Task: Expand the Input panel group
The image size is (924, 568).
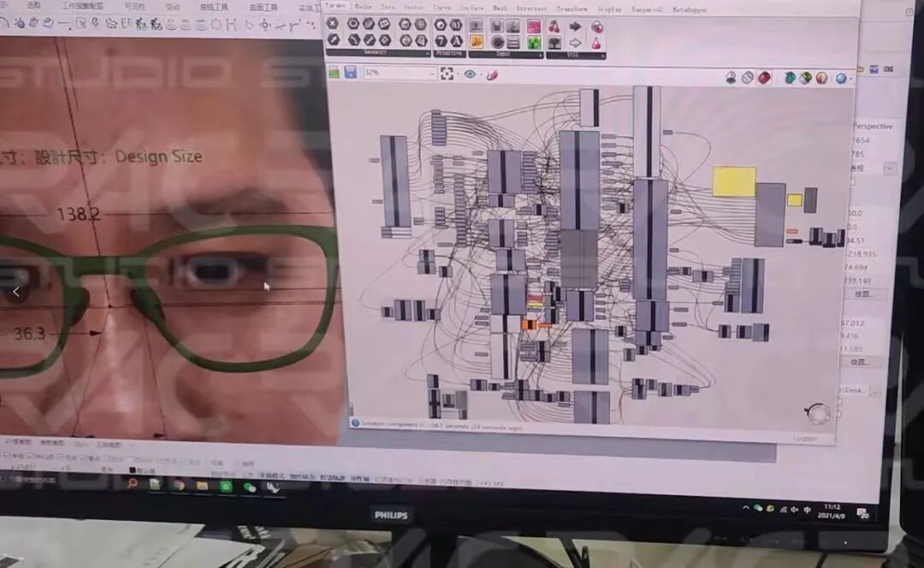Action: click(506, 54)
